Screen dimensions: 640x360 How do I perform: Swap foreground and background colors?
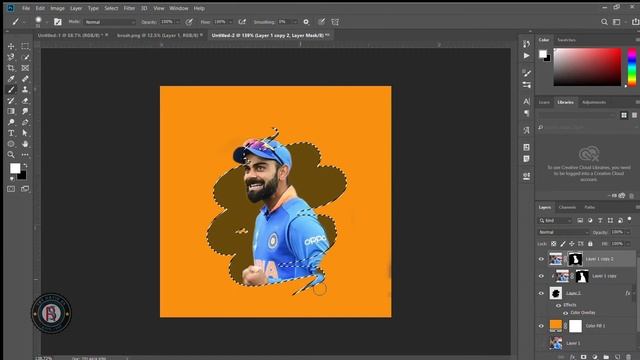[x=24, y=165]
